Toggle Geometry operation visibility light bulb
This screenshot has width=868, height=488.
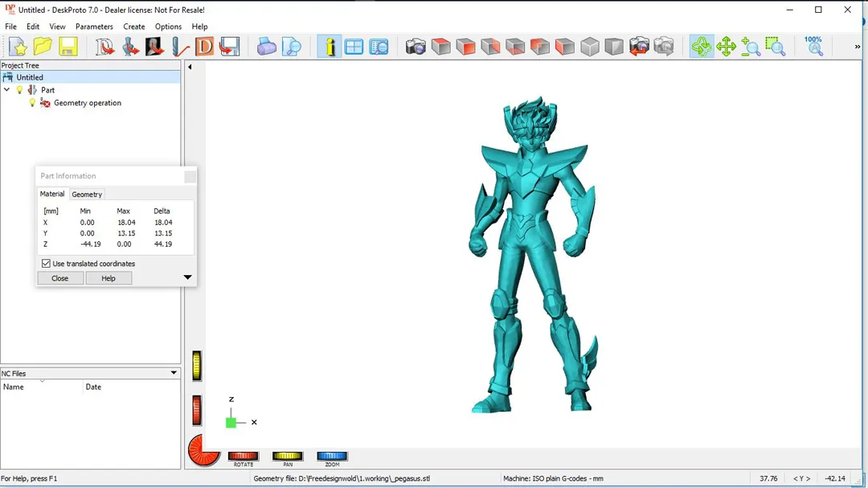pos(32,102)
